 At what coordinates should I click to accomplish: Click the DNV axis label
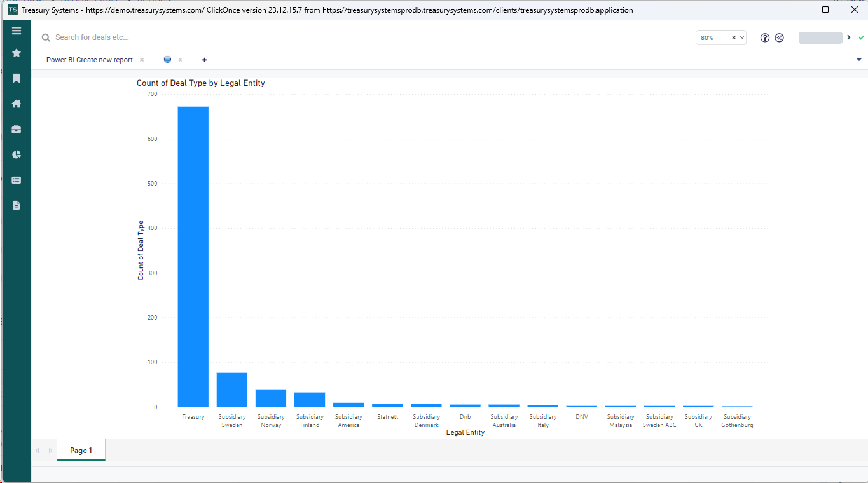(x=581, y=417)
